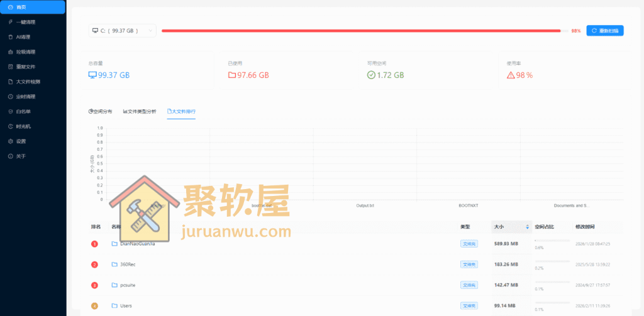Click size value 99.14 MB
Viewport: 644px width, 316px height.
click(504, 306)
